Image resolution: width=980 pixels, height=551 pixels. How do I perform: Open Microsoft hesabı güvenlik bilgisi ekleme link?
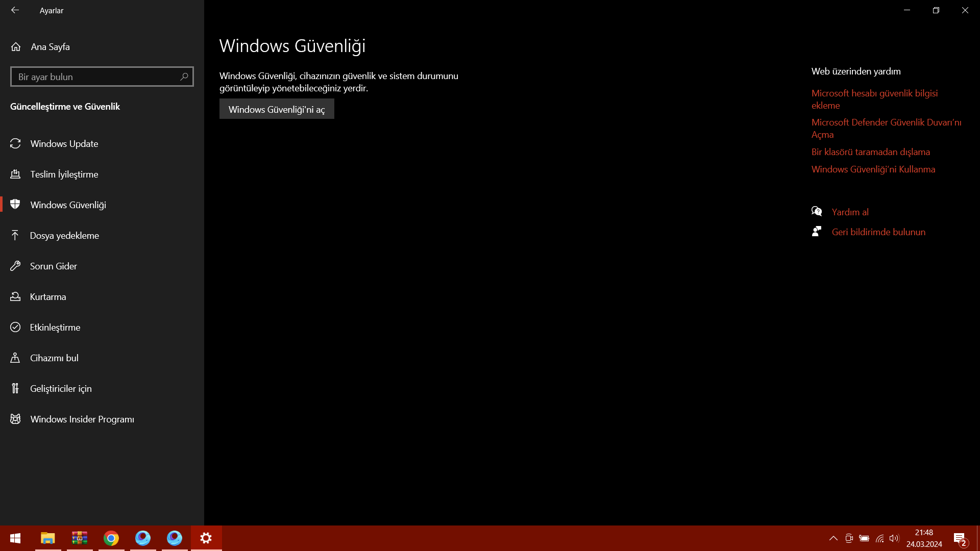click(874, 99)
